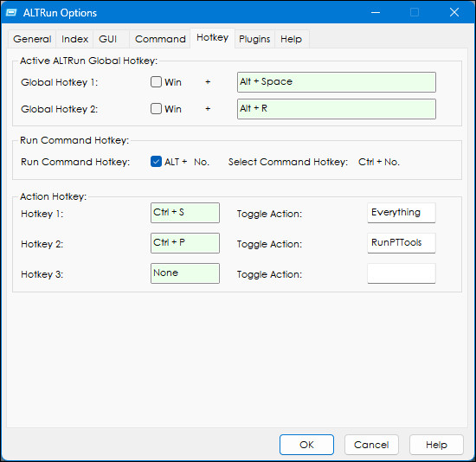Select the Command tab
Image resolution: width=476 pixels, height=462 pixels.
click(x=160, y=39)
